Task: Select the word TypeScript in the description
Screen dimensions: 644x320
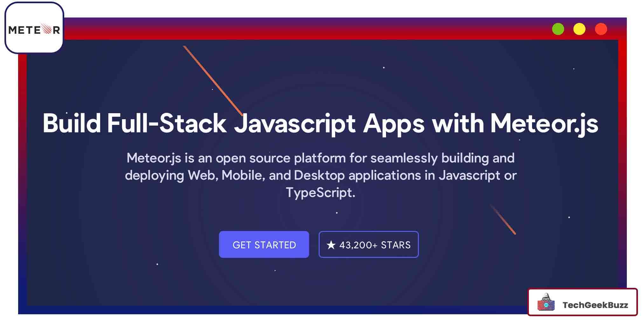Action: [320, 192]
